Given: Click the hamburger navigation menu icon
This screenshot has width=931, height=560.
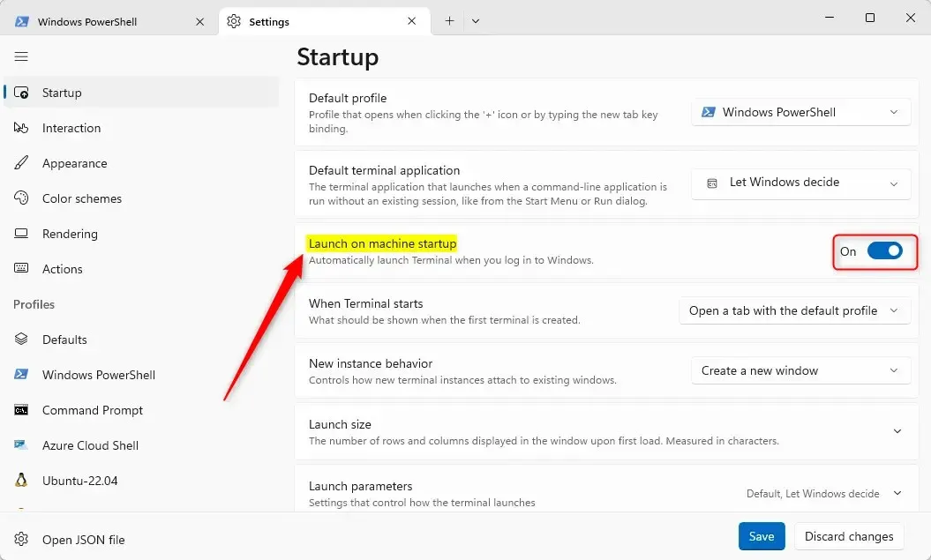Looking at the screenshot, I should (21, 56).
